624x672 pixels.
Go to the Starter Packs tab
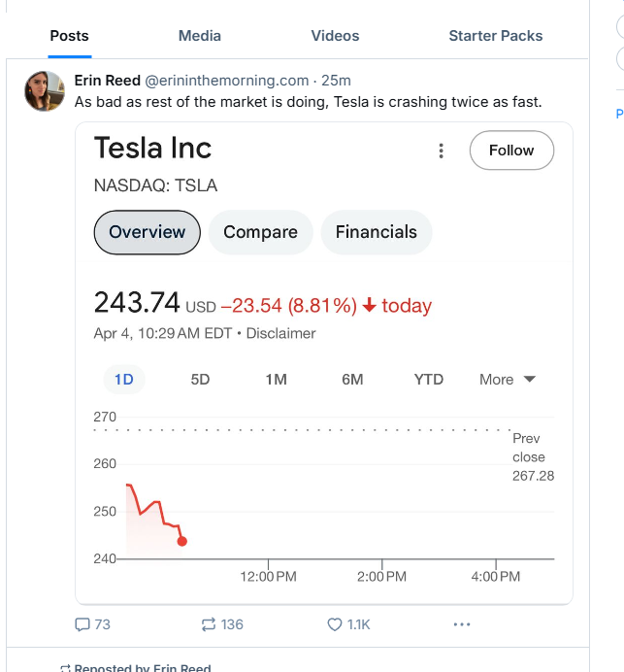coord(495,36)
